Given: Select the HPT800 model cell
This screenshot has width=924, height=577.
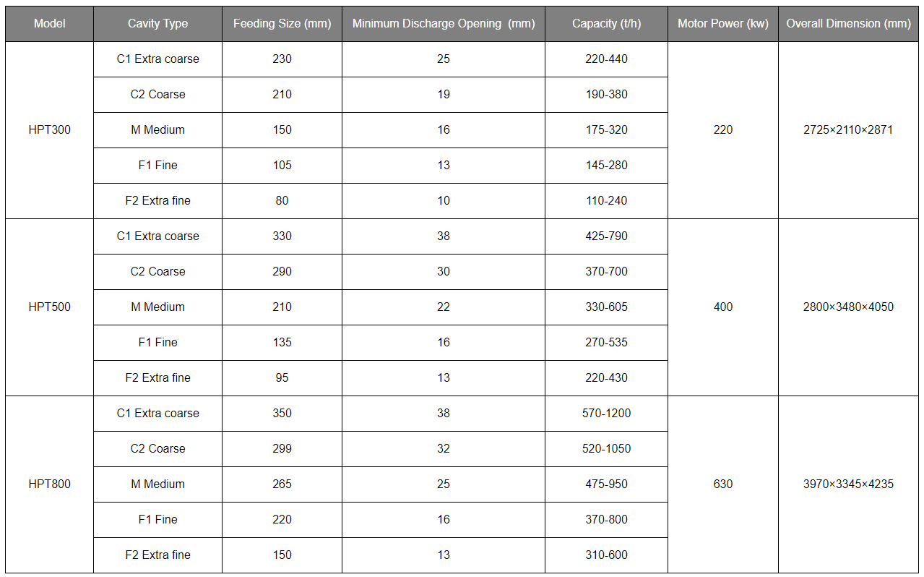Looking at the screenshot, I should click(x=49, y=484).
